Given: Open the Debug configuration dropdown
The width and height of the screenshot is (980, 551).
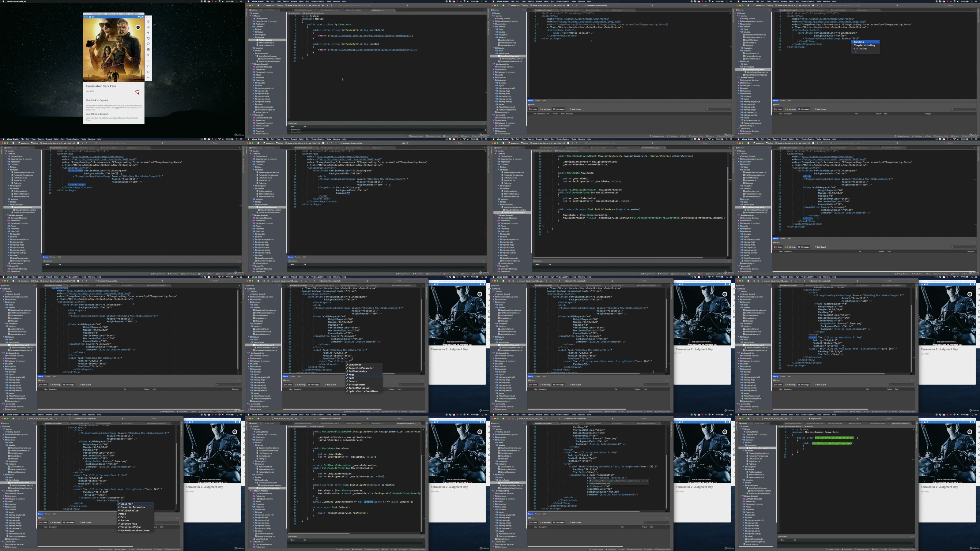Looking at the screenshot, I should (x=281, y=5).
